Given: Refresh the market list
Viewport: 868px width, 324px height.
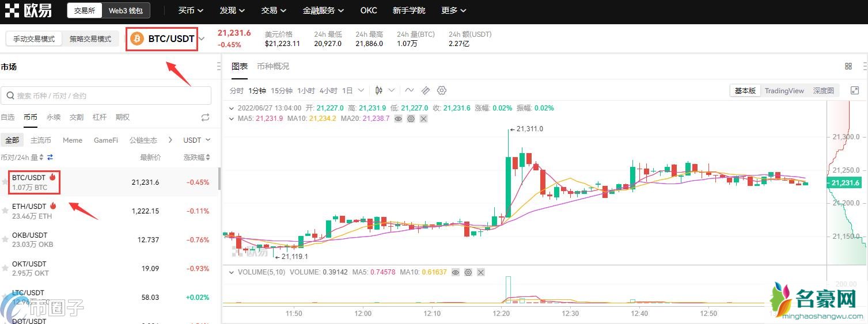Looking at the screenshot, I should (x=206, y=117).
